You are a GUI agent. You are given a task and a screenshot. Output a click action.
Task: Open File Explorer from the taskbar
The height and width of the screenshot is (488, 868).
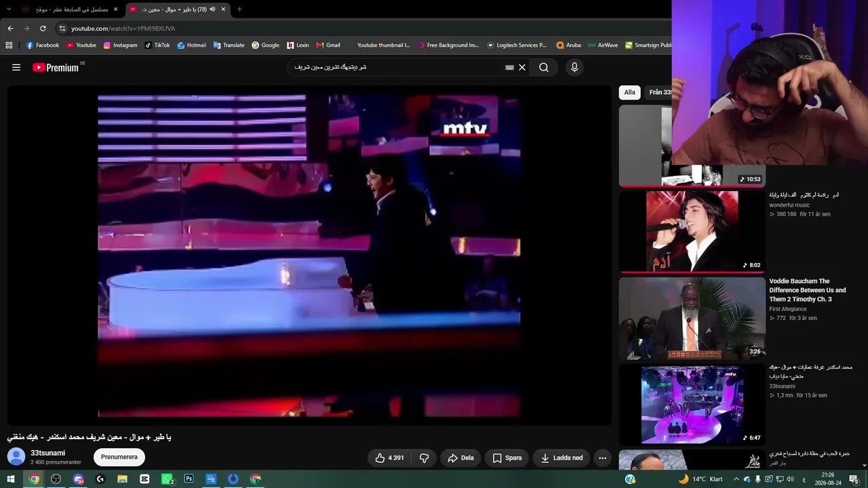coord(123,479)
